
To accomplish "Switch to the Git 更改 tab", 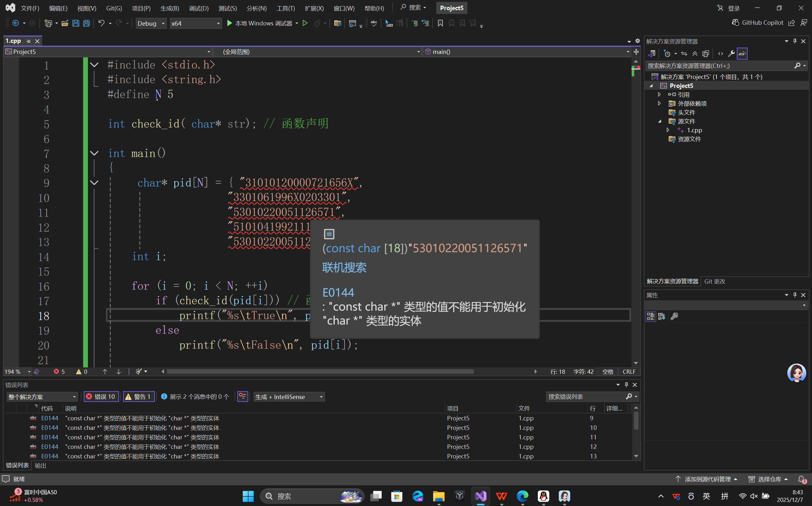I will tap(714, 281).
